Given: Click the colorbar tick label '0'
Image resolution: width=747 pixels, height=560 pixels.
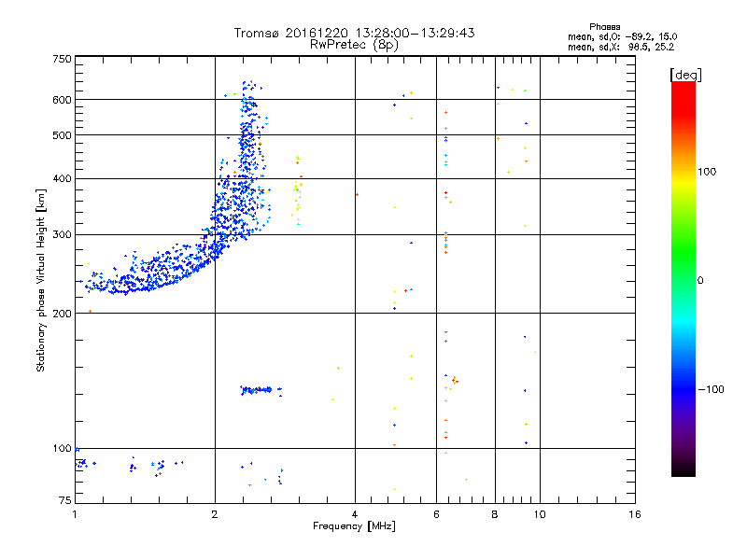Looking at the screenshot, I should [700, 281].
